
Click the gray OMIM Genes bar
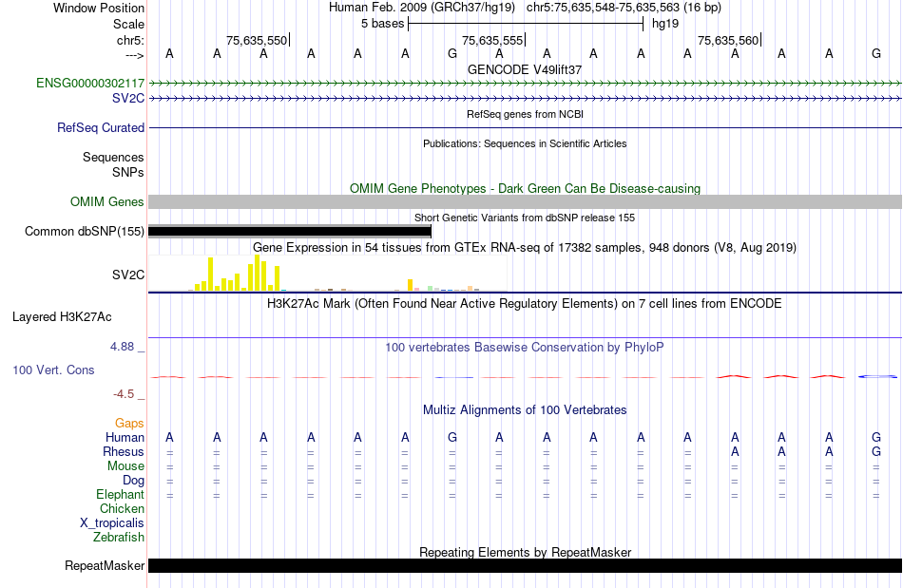(x=525, y=202)
